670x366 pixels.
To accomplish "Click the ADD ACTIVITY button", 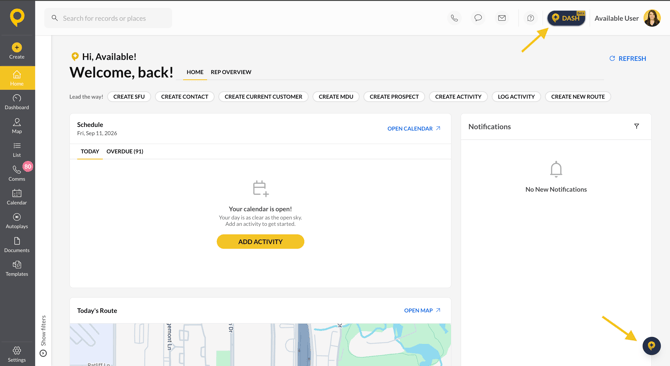I will [x=260, y=242].
